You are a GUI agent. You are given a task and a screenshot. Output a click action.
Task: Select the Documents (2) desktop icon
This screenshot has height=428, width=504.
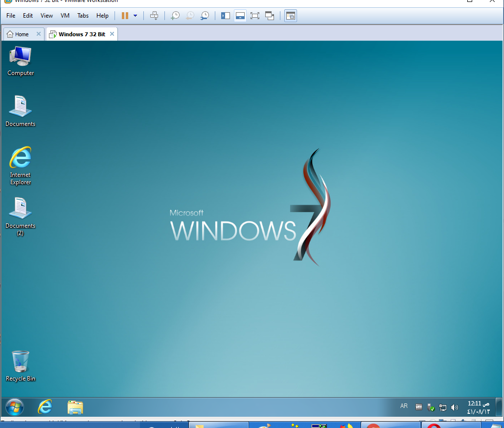click(20, 217)
